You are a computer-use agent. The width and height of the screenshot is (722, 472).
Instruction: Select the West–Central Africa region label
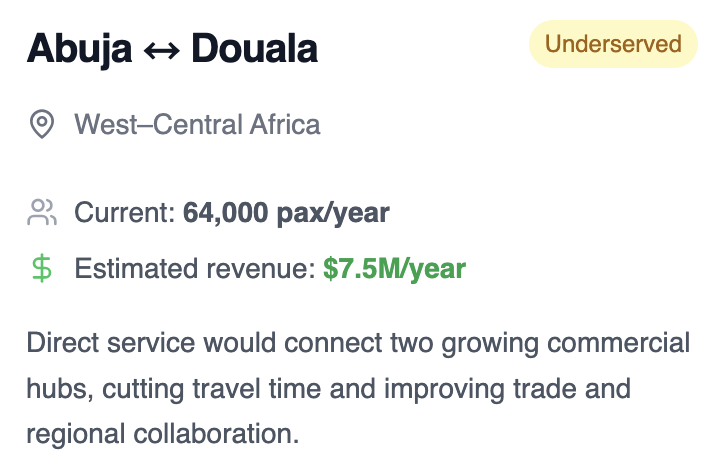click(x=198, y=124)
